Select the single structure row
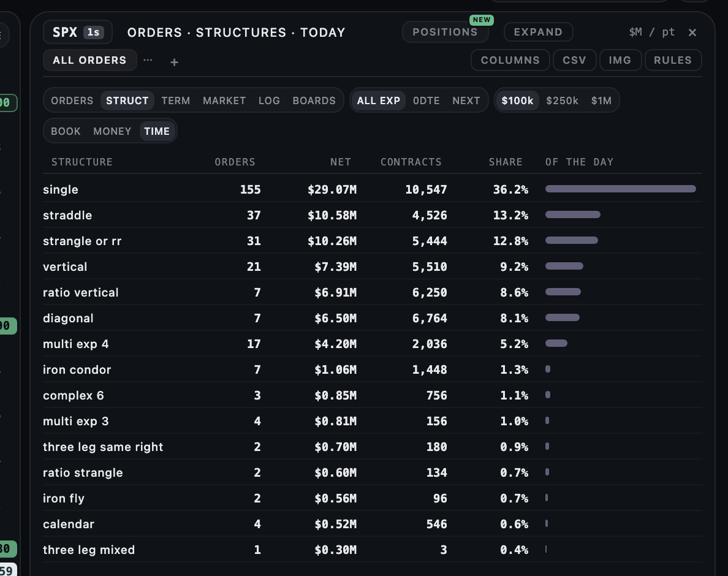The height and width of the screenshot is (576, 728). 373,189
